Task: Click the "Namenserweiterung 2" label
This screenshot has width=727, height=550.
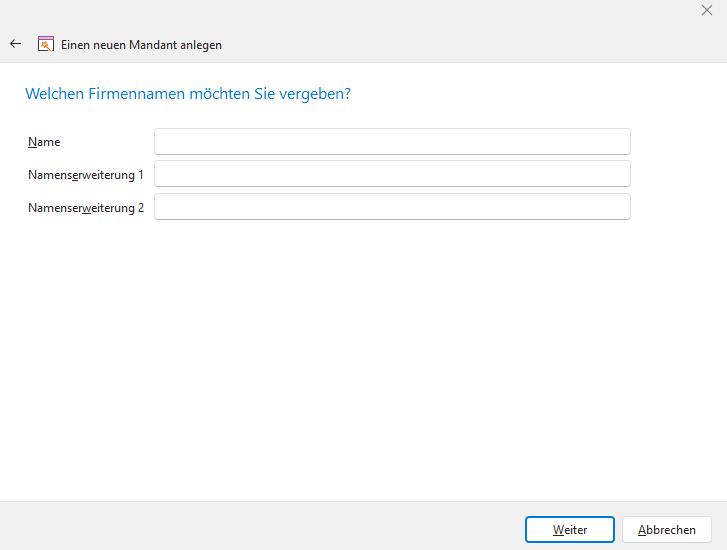Action: [86, 208]
